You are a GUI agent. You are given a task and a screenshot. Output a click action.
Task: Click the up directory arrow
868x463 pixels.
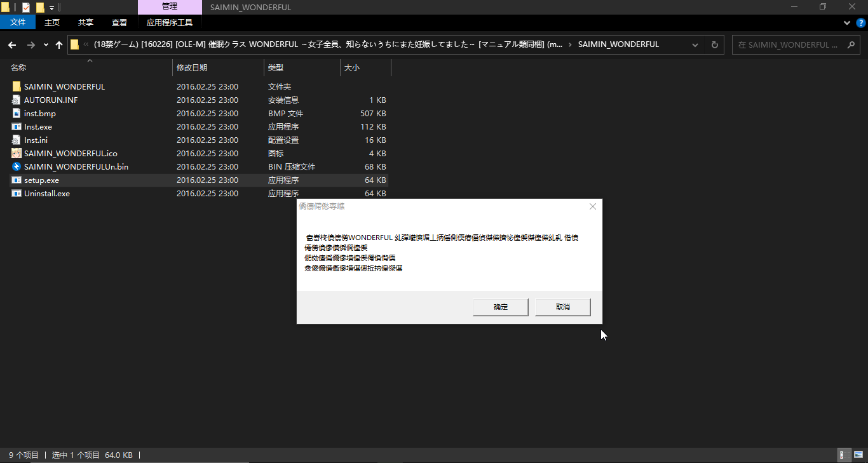pyautogui.click(x=59, y=45)
